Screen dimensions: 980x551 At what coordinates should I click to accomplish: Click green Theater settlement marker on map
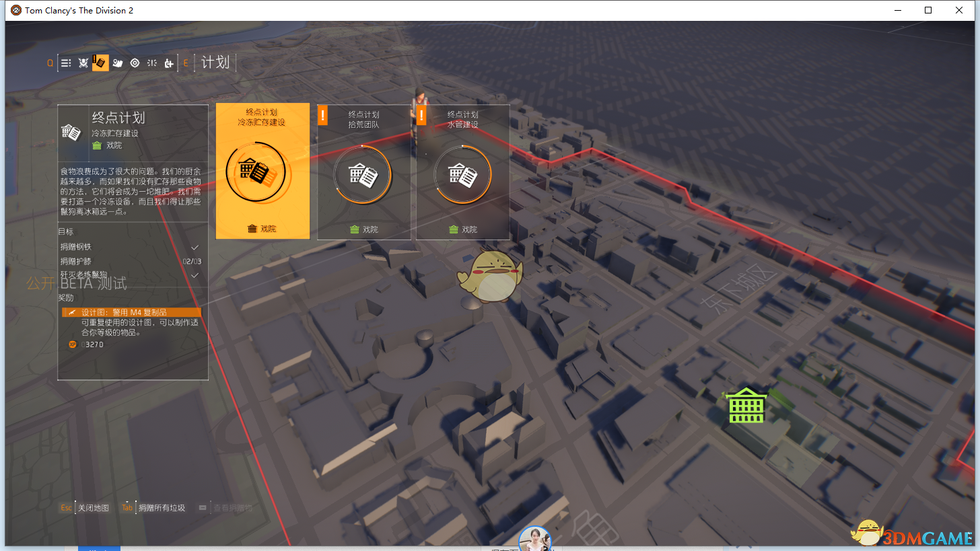click(x=746, y=405)
